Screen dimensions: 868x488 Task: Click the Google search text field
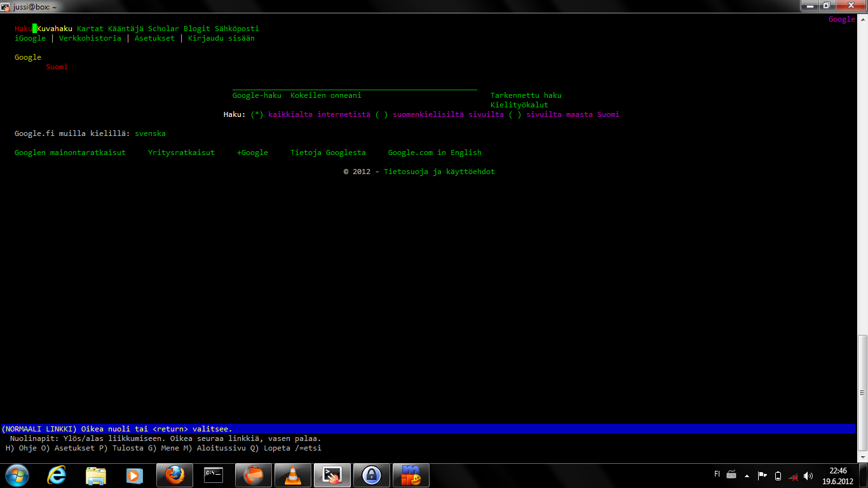pos(355,87)
